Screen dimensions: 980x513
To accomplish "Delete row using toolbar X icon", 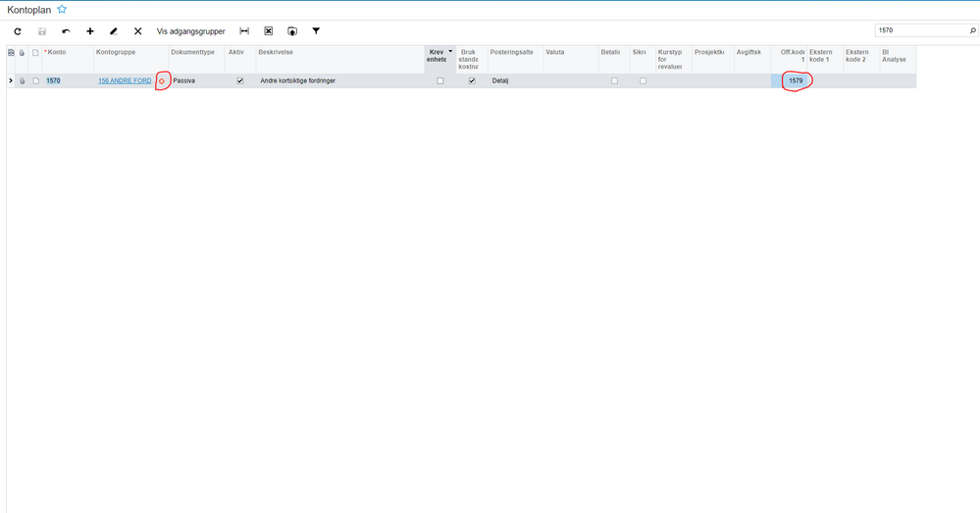I will tap(138, 31).
